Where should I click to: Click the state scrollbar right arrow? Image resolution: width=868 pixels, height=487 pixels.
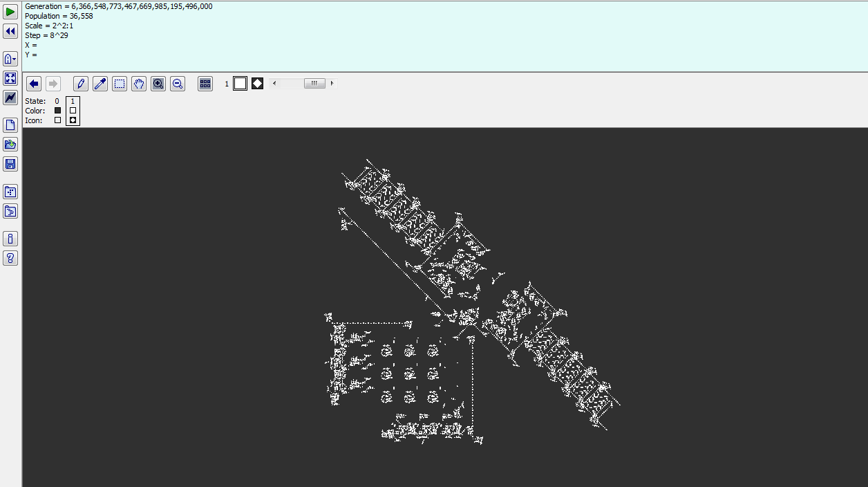(332, 84)
